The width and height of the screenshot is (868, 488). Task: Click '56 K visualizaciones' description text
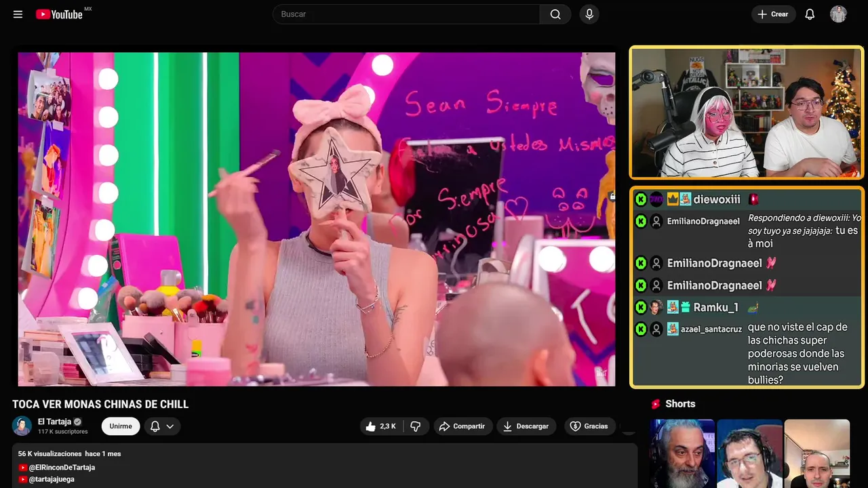tap(50, 453)
